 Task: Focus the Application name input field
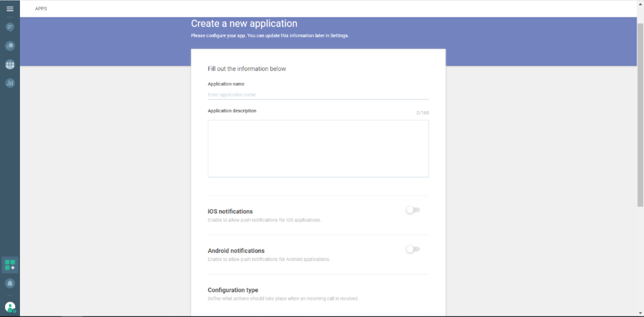tap(318, 94)
